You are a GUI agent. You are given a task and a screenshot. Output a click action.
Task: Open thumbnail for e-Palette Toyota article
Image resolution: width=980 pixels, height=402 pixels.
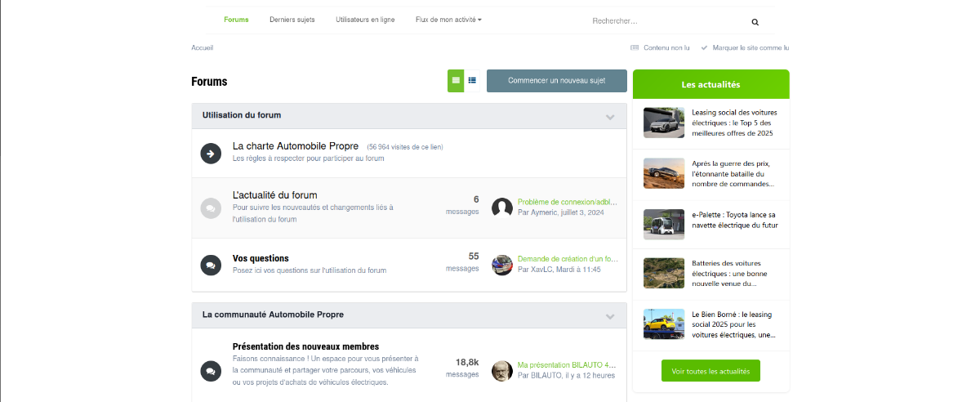[664, 224]
